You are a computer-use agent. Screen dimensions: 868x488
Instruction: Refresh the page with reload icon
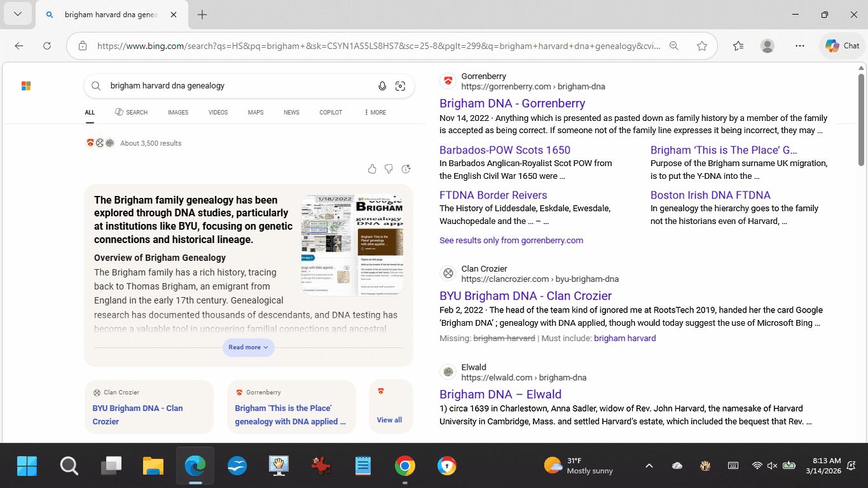pos(47,46)
